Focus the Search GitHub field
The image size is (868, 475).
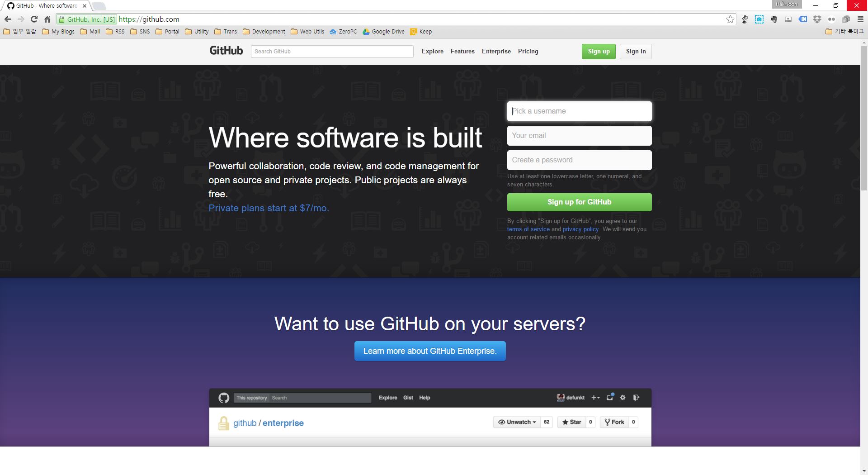coord(332,51)
